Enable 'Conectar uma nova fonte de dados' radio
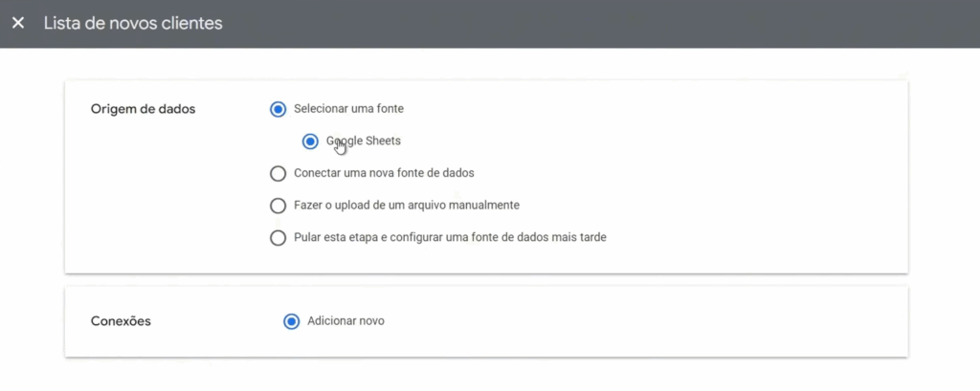 (x=278, y=174)
